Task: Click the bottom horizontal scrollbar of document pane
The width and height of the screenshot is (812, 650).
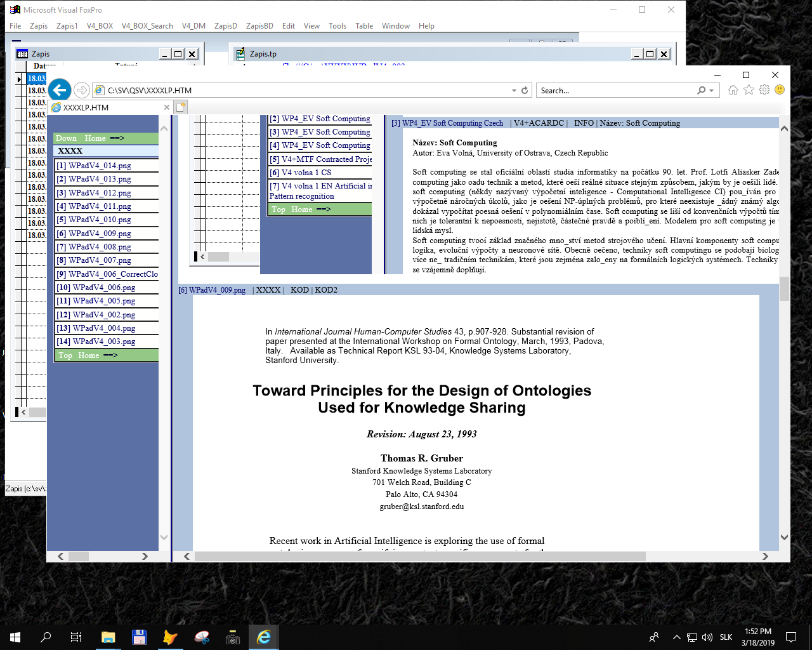Action: point(419,556)
